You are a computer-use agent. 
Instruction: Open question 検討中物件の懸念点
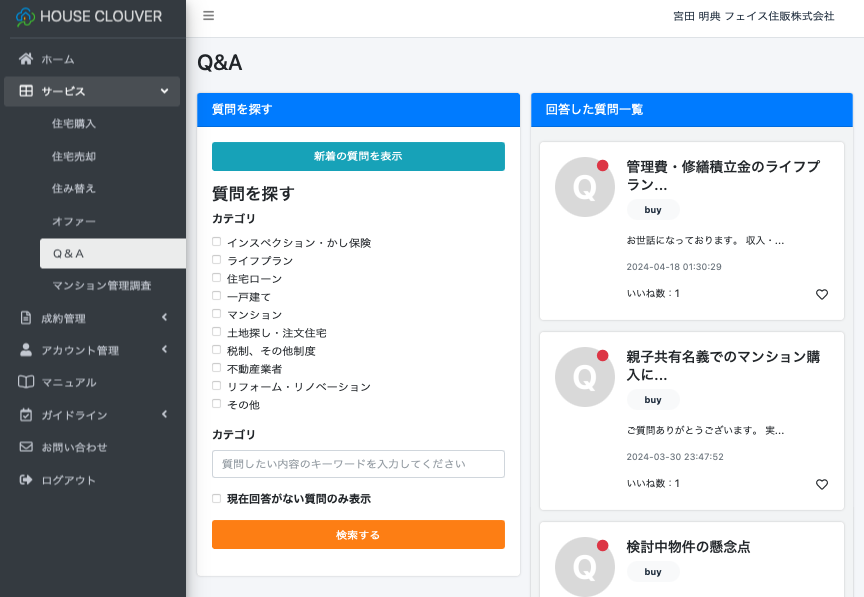click(x=688, y=547)
